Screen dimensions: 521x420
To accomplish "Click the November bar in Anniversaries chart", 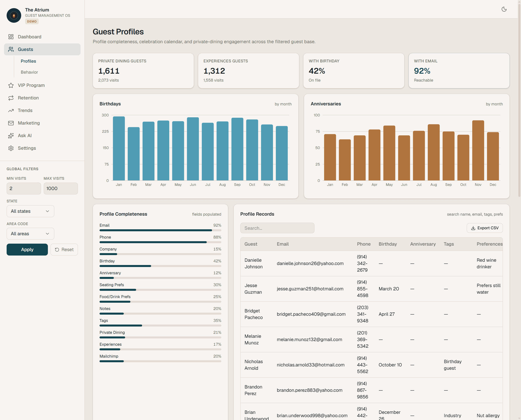I will (x=478, y=151).
